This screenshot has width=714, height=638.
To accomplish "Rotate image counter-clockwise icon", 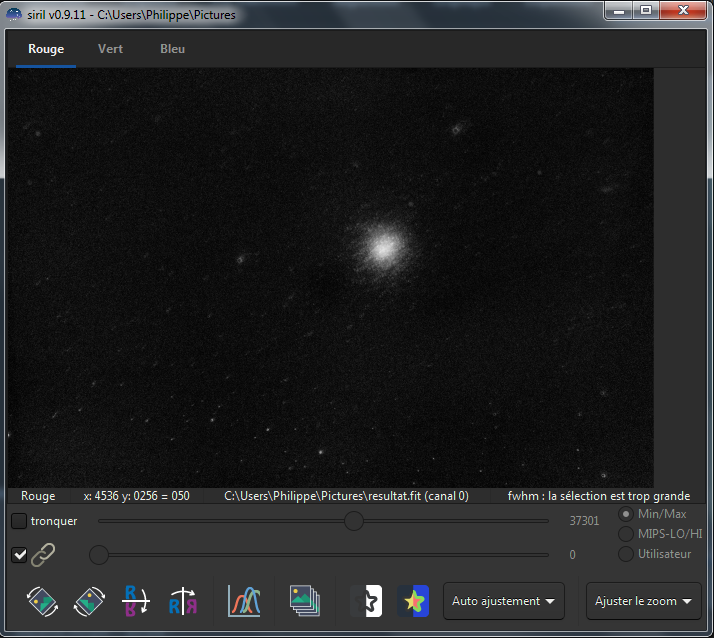I will point(42,601).
